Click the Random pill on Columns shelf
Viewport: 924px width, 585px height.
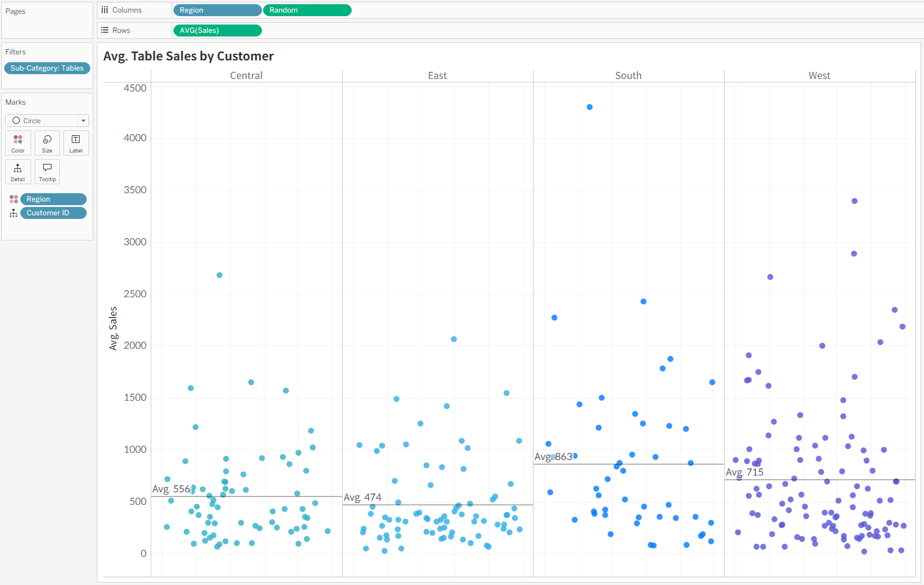tap(307, 10)
